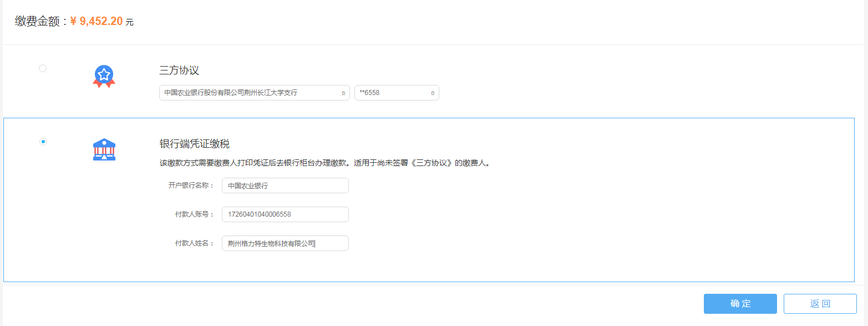The height and width of the screenshot is (326, 868).
Task: Click the 开户银行名称： label
Action: coord(191,185)
